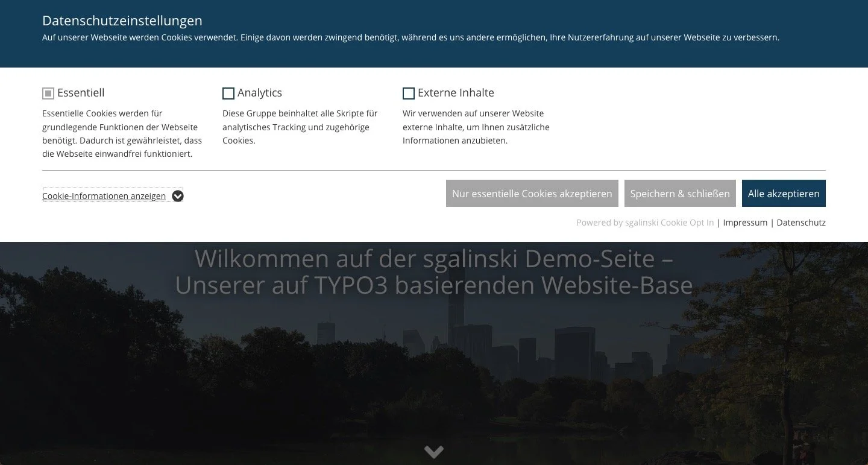Click Speichern & schließen

pyautogui.click(x=680, y=193)
